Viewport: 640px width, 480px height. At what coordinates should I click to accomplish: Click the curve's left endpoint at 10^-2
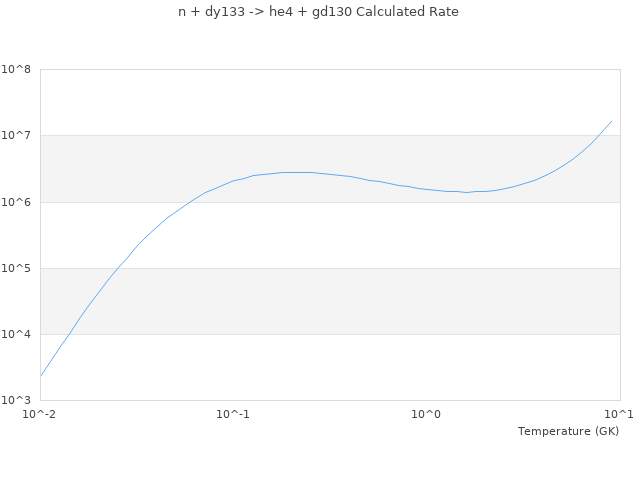(x=41, y=376)
